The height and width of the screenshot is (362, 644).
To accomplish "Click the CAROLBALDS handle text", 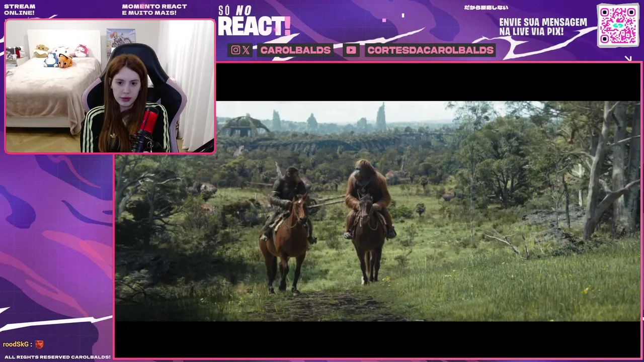I will [296, 50].
